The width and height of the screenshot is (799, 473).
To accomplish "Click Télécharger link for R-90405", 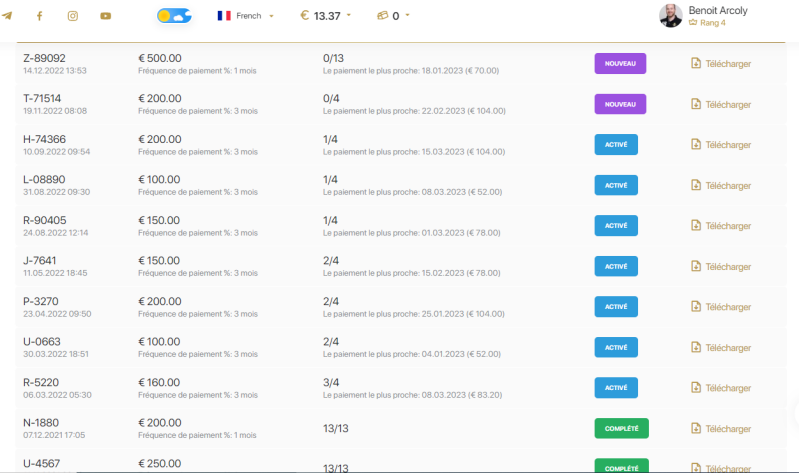I will tap(721, 226).
